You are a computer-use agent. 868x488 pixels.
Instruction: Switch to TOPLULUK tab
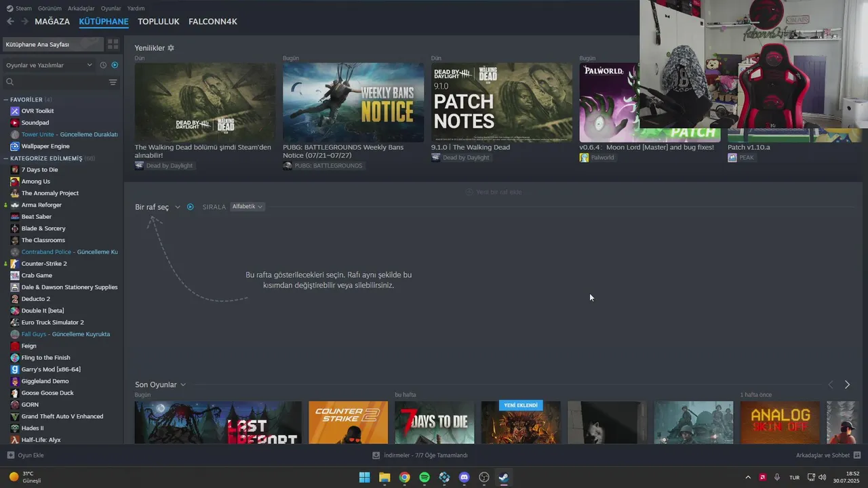tap(159, 22)
